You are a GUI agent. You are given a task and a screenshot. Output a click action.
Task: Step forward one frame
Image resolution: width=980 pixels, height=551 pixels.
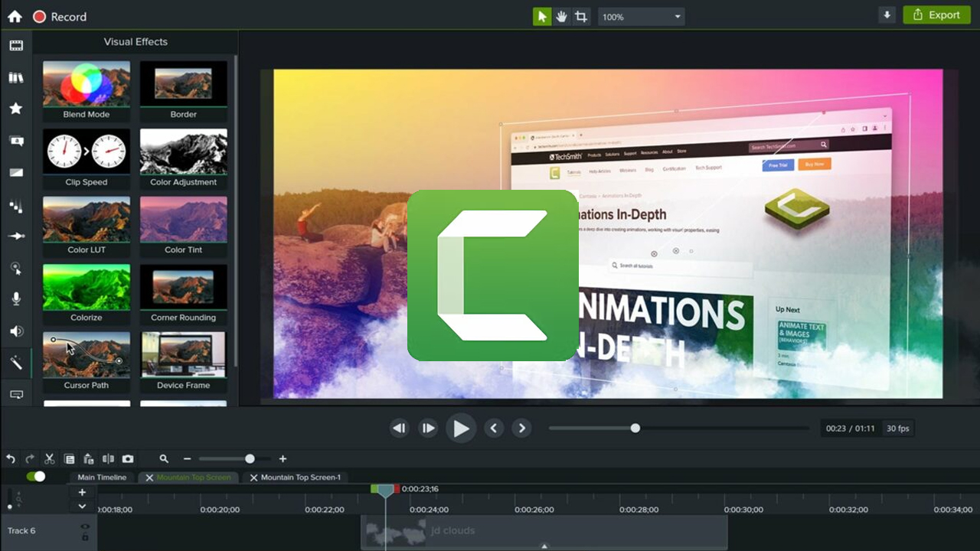[428, 429]
